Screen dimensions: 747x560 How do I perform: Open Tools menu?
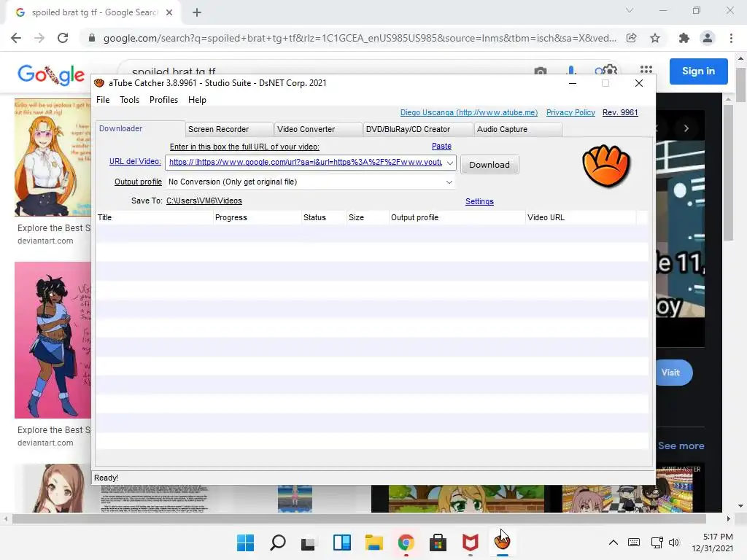[x=130, y=99]
